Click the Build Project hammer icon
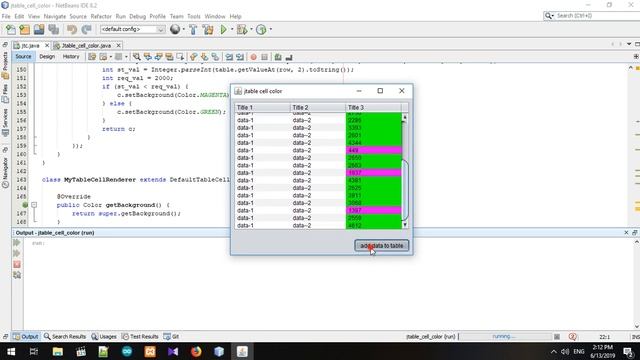 pos(193,29)
